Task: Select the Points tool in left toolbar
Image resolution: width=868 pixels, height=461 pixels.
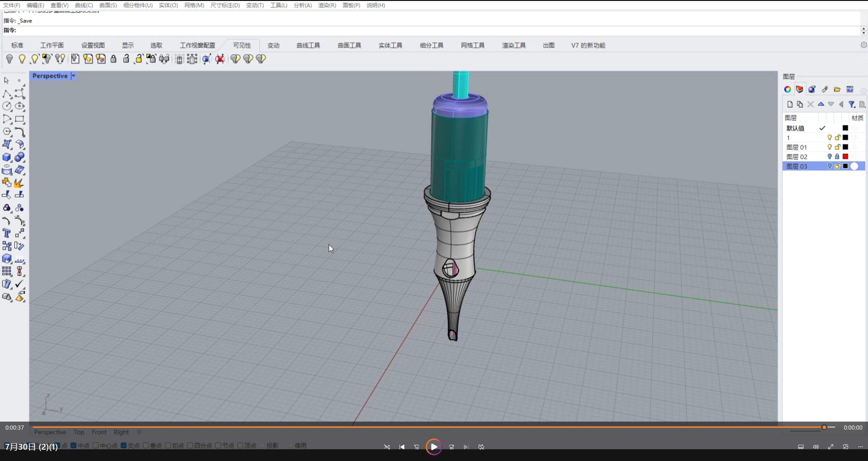Action: 19,80
